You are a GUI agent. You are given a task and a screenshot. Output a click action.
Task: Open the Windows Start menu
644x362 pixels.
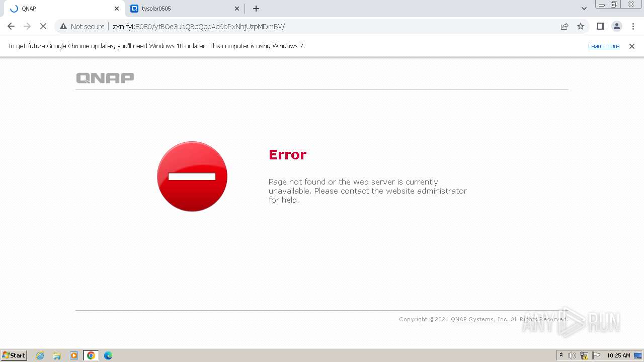[x=14, y=355]
